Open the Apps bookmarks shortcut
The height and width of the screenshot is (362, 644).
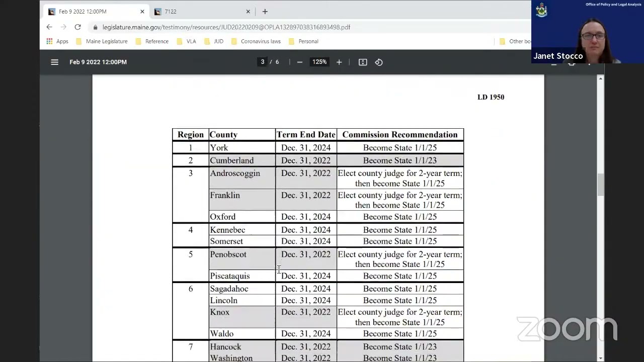click(57, 41)
